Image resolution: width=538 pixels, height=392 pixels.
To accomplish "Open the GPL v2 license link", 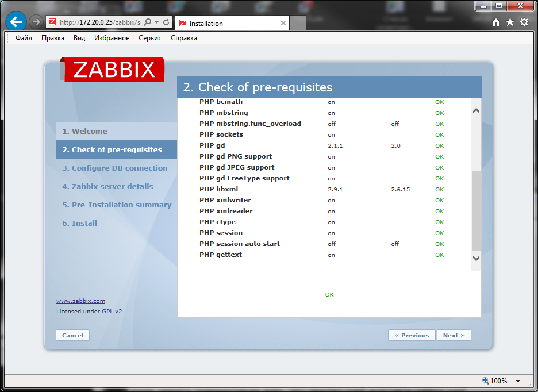I will click(x=112, y=312).
